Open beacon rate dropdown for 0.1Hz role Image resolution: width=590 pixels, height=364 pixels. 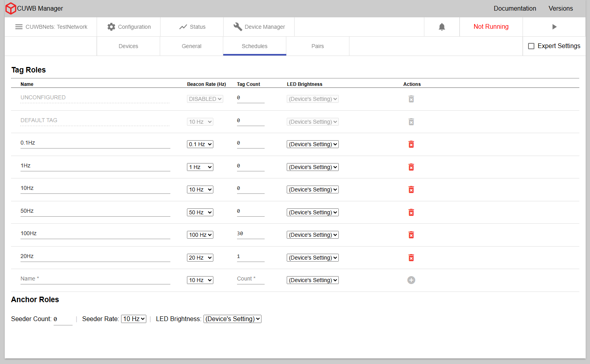pos(200,144)
